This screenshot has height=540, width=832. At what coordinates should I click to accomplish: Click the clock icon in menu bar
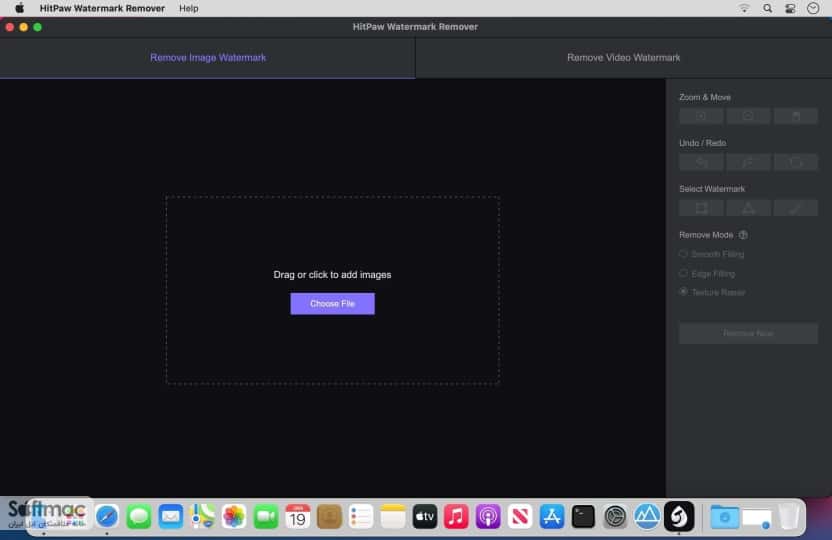point(813,8)
